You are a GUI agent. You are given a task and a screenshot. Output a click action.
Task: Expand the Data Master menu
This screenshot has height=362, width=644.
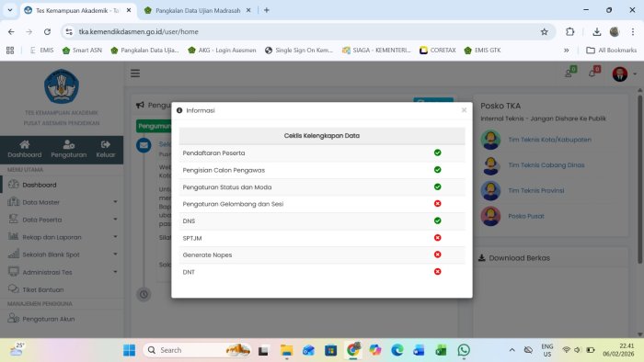point(62,202)
